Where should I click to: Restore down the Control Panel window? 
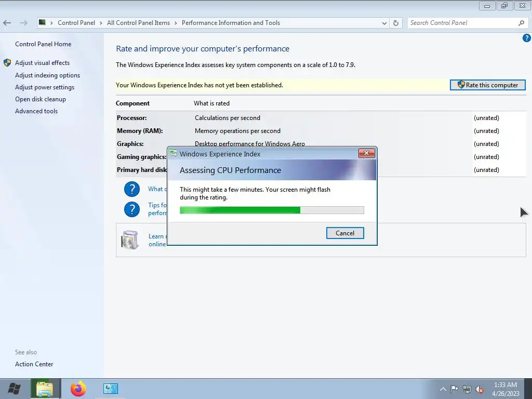[504, 5]
